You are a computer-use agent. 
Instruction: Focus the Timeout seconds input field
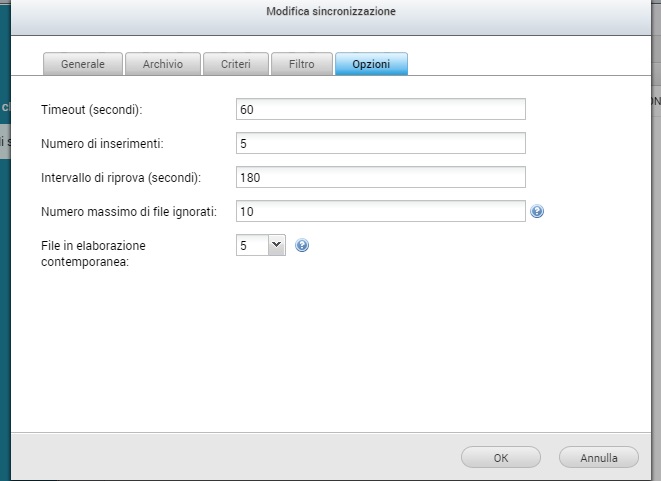(x=381, y=109)
